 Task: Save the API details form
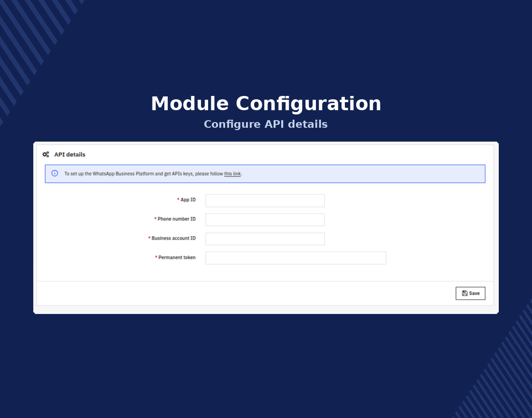tap(470, 294)
